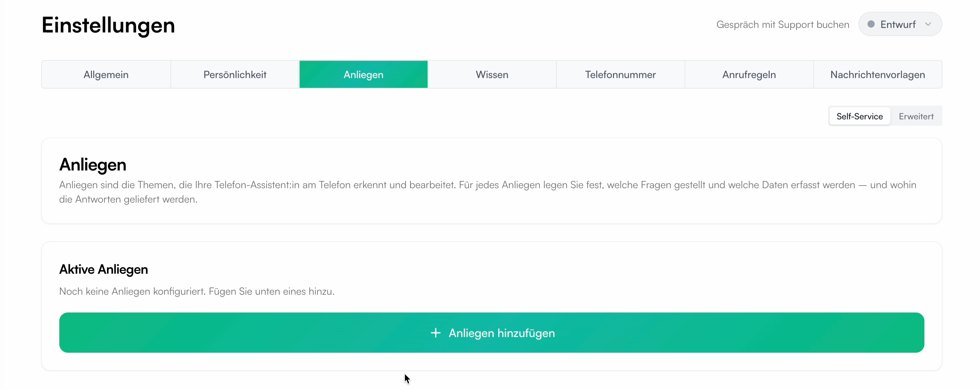Screen dimensions: 980x389
Task: Click the gray status dot beside Entwurf
Action: [871, 24]
